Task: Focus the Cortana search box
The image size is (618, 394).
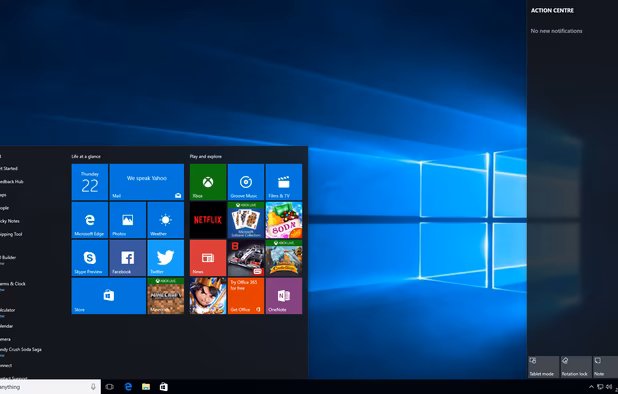Action: click(x=50, y=387)
